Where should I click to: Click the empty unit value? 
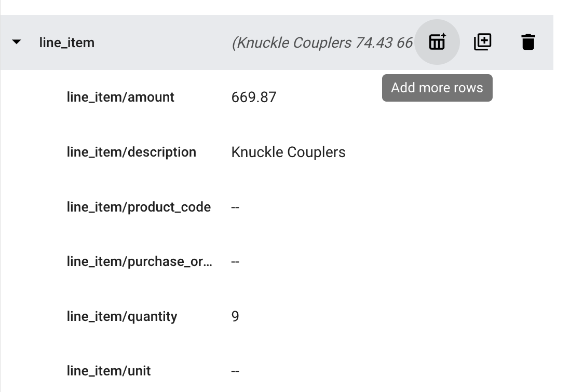[x=235, y=371]
